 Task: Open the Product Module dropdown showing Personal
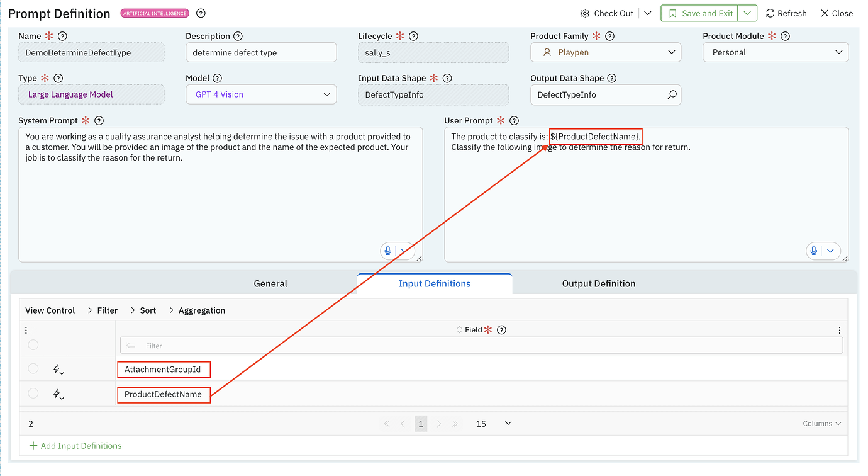tap(838, 52)
